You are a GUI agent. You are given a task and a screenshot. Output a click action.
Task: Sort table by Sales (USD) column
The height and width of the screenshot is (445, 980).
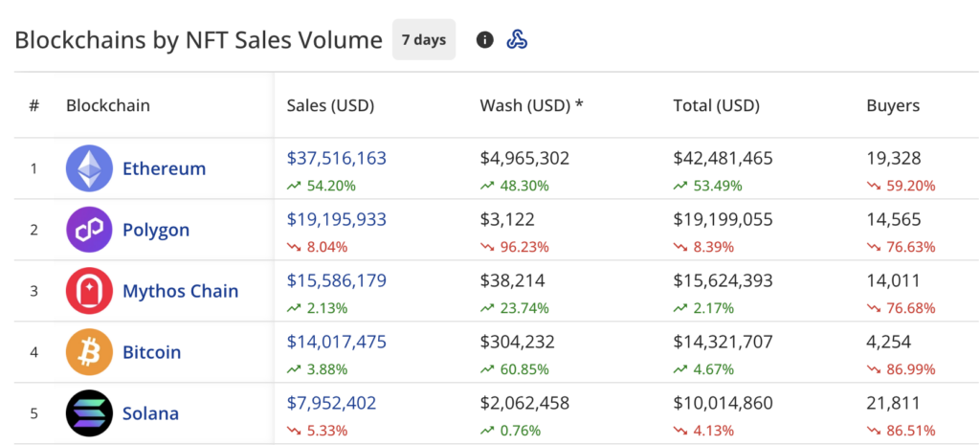point(330,105)
